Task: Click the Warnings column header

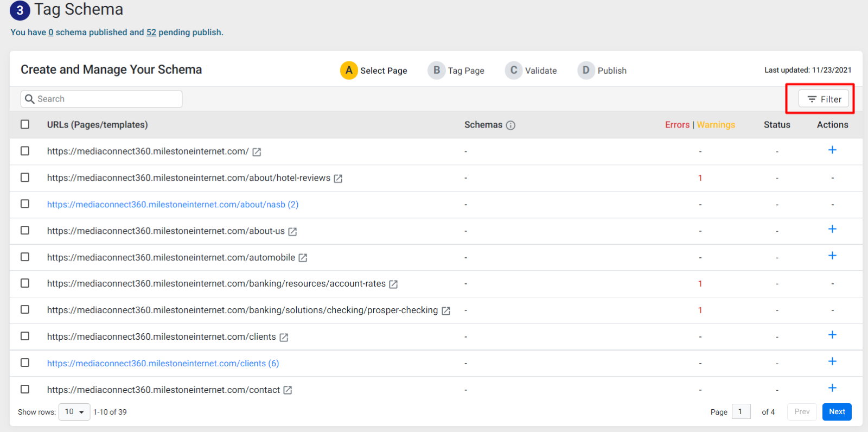Action: click(x=716, y=125)
